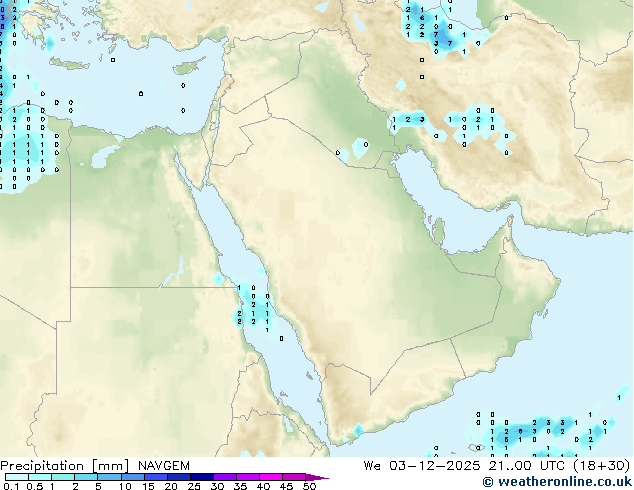The width and height of the screenshot is (634, 490).
Task: Click the date '03-12-2025' in the footer
Action: click(435, 466)
